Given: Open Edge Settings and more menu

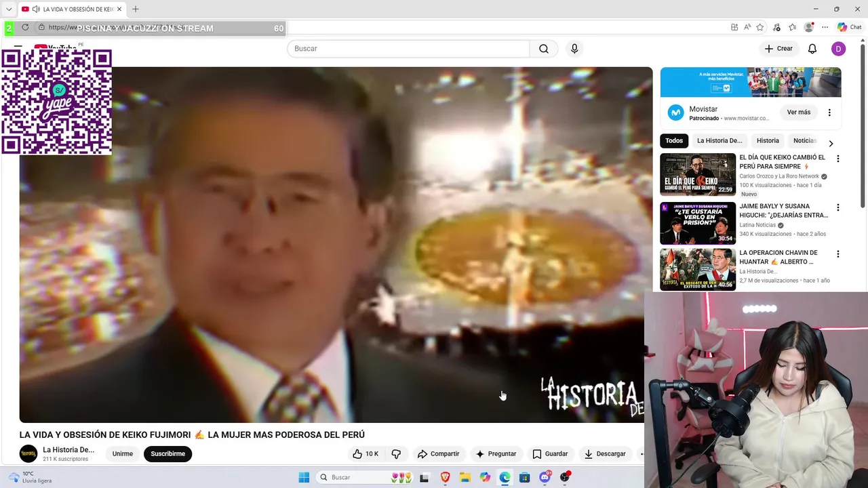Looking at the screenshot, I should tap(825, 27).
